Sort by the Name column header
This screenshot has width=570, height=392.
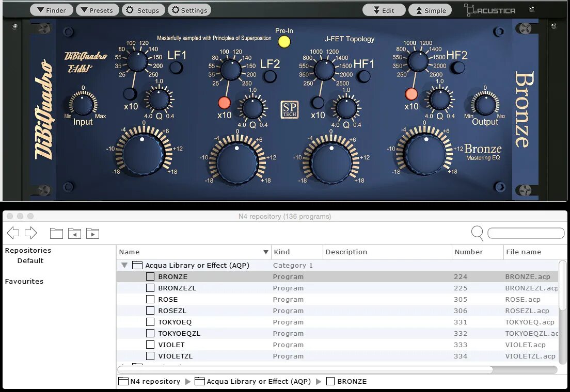[x=194, y=252]
